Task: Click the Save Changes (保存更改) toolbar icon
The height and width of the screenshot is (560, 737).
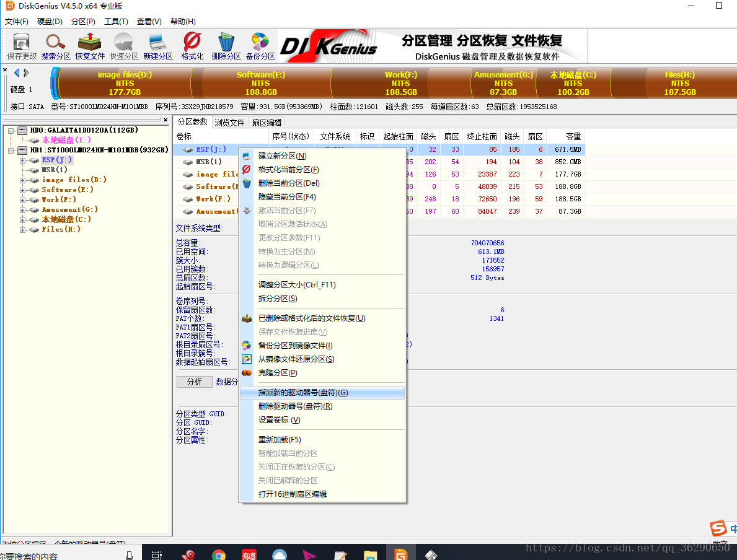Action: click(22, 46)
